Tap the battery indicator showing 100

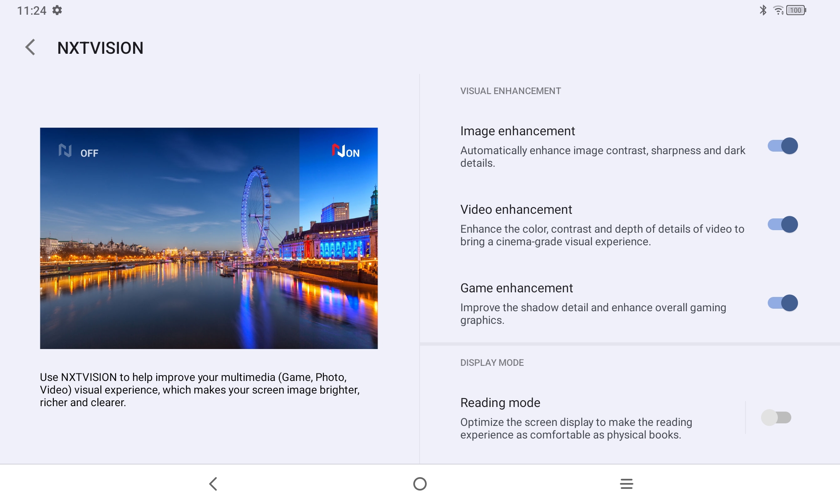[x=796, y=10]
